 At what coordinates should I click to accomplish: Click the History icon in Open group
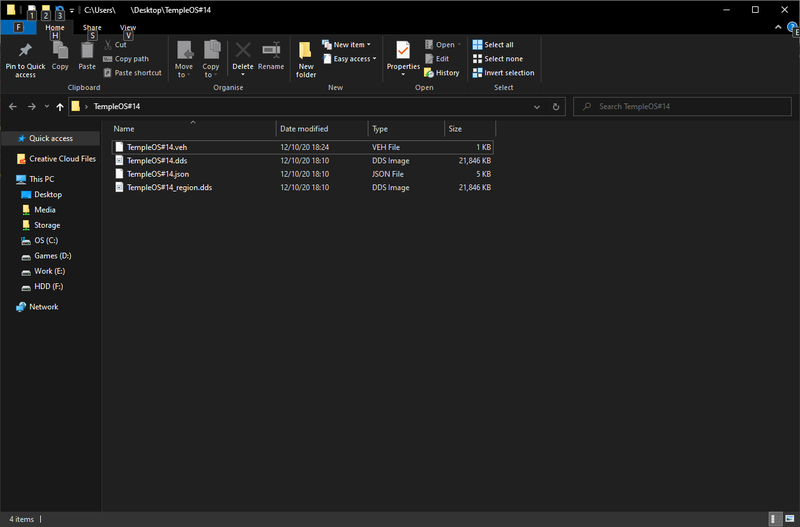click(442, 73)
